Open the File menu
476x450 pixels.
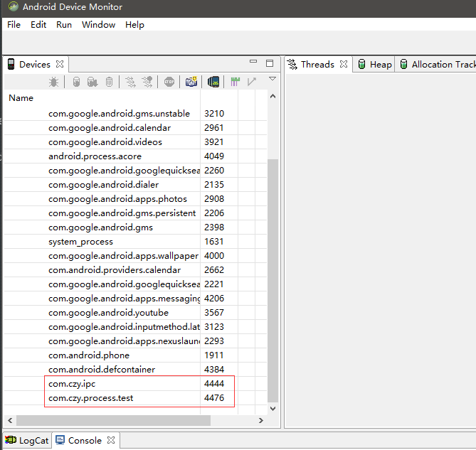coord(14,24)
